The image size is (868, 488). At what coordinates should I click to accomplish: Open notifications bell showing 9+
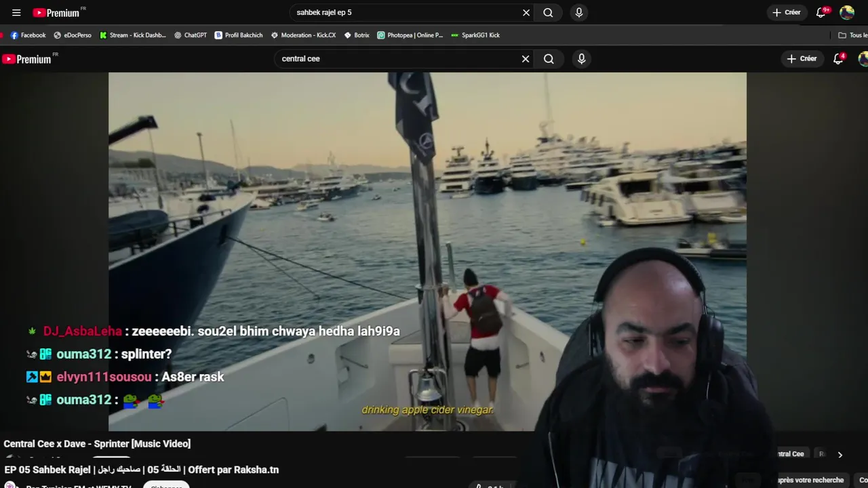[x=822, y=12]
